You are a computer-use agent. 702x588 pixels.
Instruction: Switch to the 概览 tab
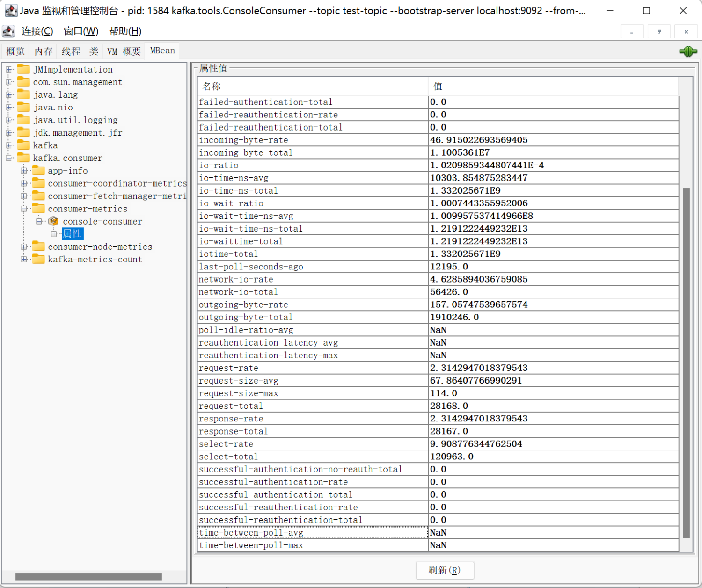(15, 51)
